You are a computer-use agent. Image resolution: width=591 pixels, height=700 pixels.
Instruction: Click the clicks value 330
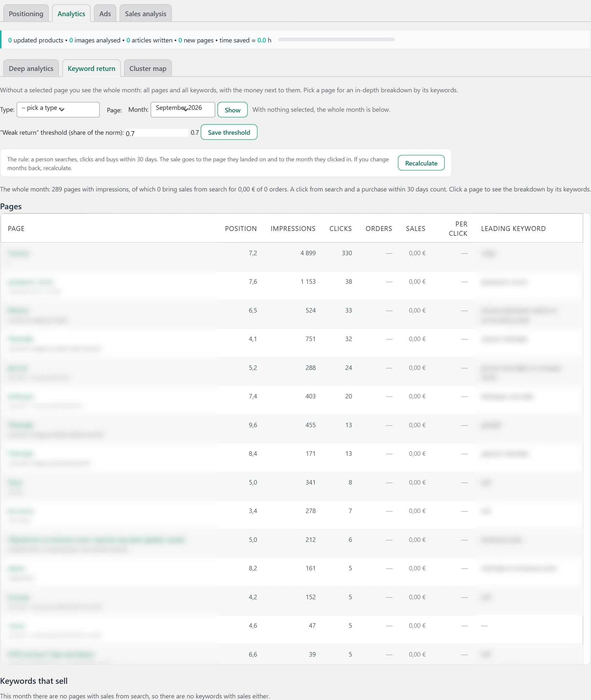point(347,253)
